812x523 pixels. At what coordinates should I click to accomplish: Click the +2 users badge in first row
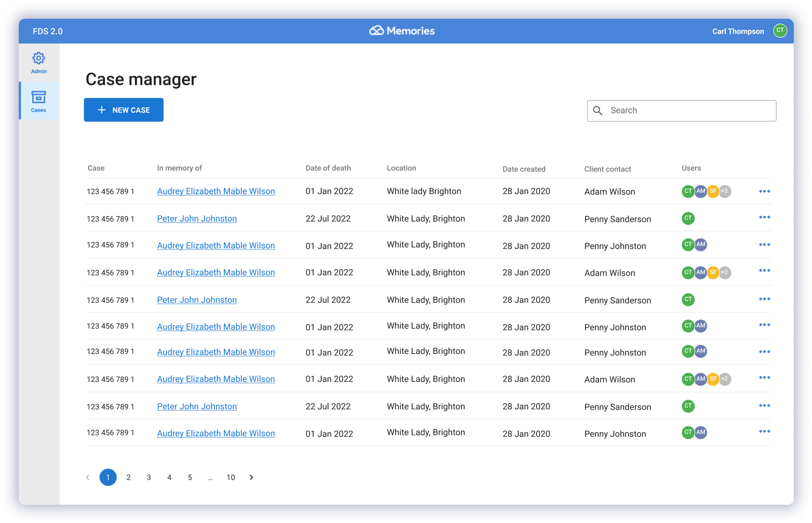[725, 192]
